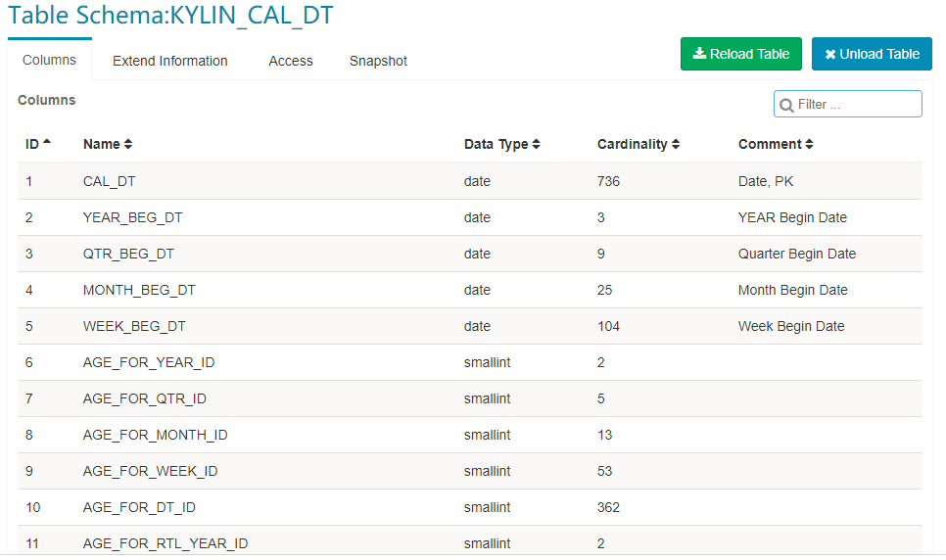Click the download icon on Reload Table
This screenshot has height=560, width=946.
click(699, 54)
